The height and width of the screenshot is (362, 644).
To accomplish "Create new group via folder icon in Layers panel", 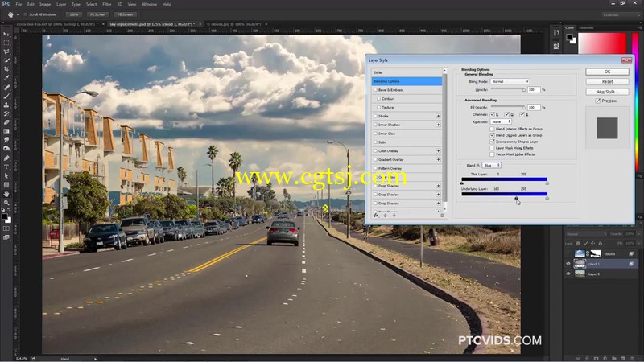I will click(613, 358).
